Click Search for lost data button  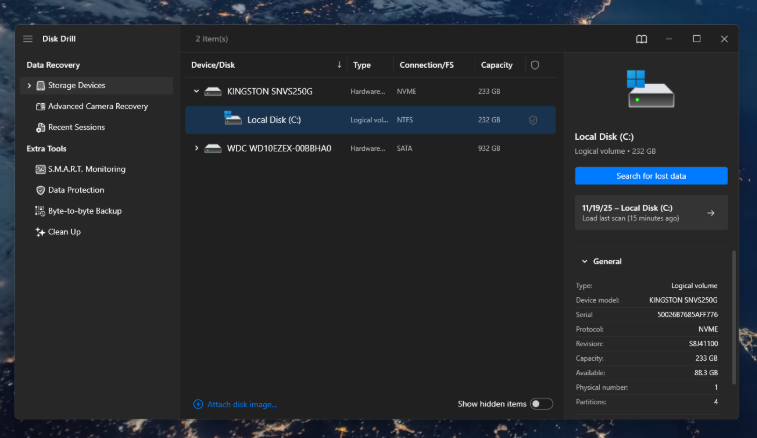coord(651,176)
